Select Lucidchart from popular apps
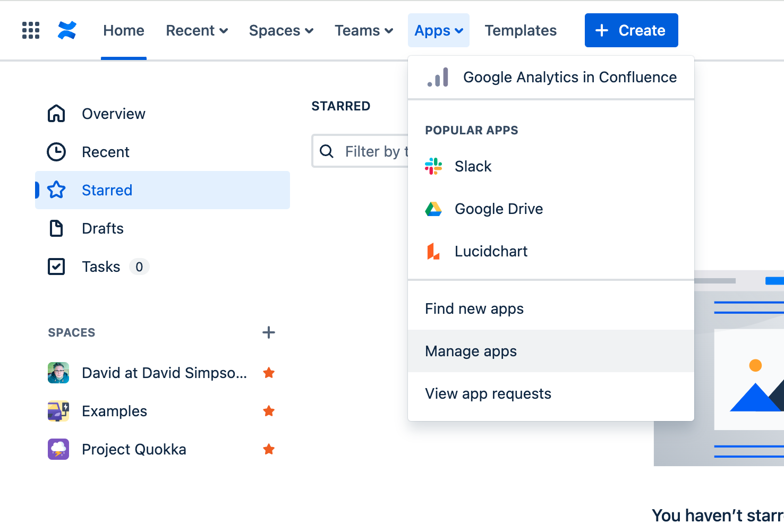 [x=551, y=251]
